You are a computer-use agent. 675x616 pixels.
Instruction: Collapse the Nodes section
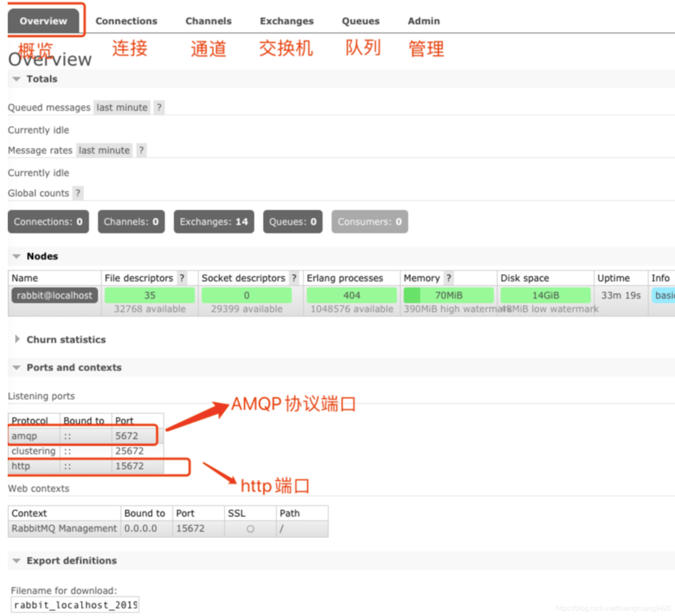coord(42,256)
